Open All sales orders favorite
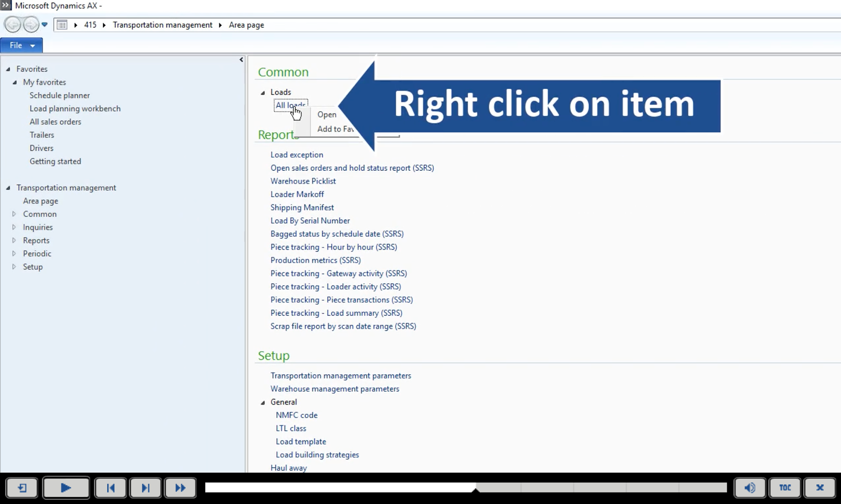The height and width of the screenshot is (504, 841). [55, 122]
